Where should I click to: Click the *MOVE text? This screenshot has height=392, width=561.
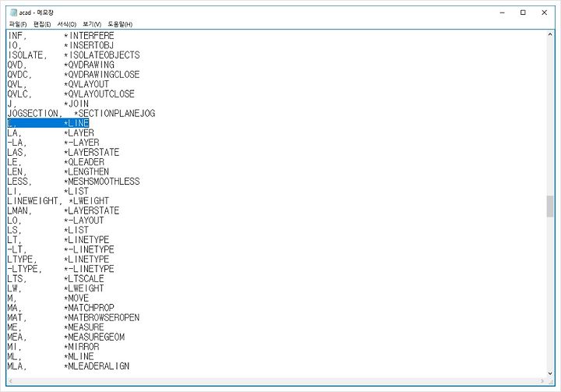coord(76,298)
